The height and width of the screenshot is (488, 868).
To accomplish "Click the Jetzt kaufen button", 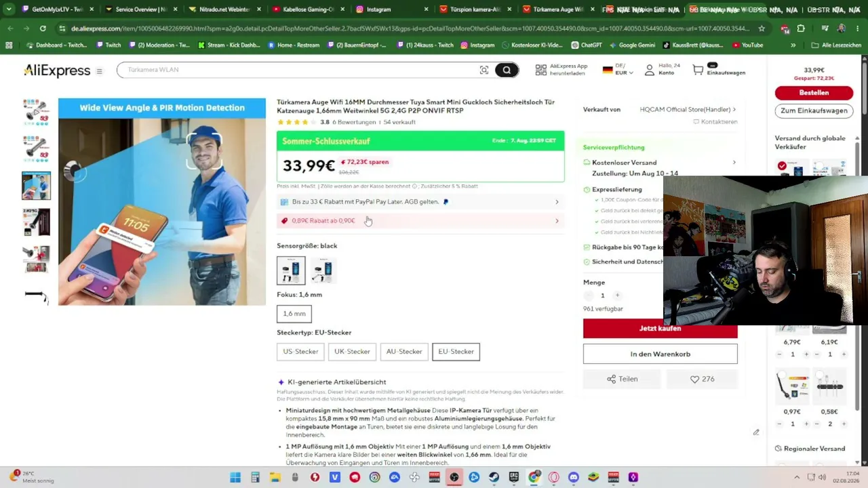I will point(660,328).
